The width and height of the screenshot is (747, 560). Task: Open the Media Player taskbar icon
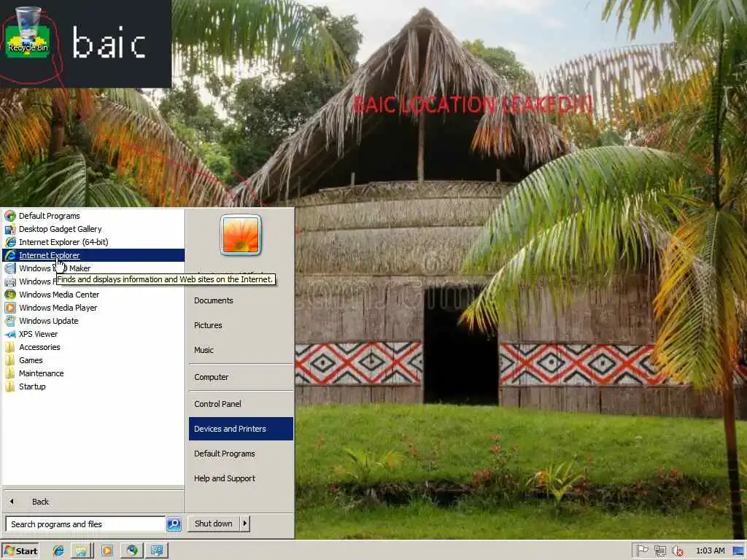[x=107, y=551]
